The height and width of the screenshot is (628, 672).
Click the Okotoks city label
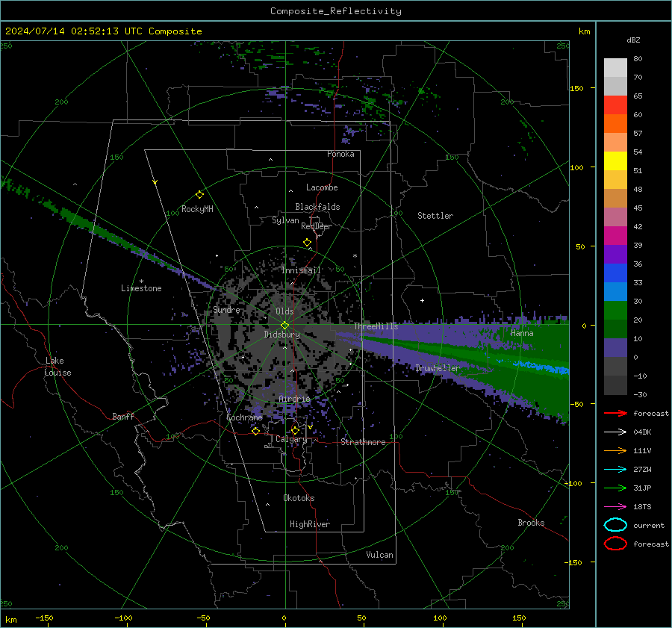tap(299, 498)
